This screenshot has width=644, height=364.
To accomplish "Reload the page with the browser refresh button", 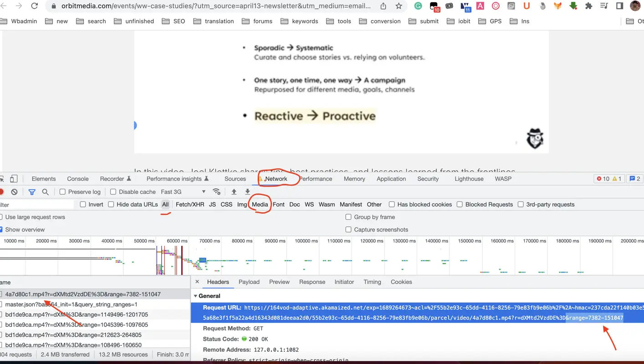I will click(x=34, y=6).
